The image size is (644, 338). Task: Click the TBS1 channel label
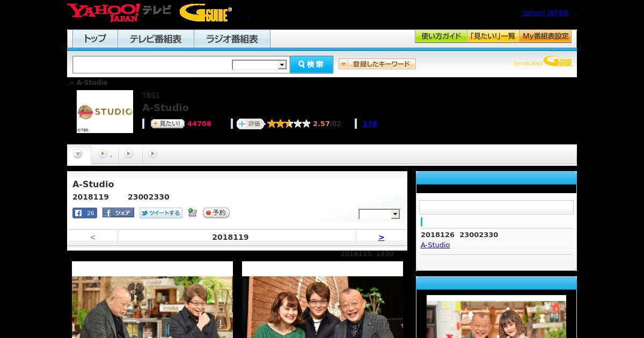point(151,95)
